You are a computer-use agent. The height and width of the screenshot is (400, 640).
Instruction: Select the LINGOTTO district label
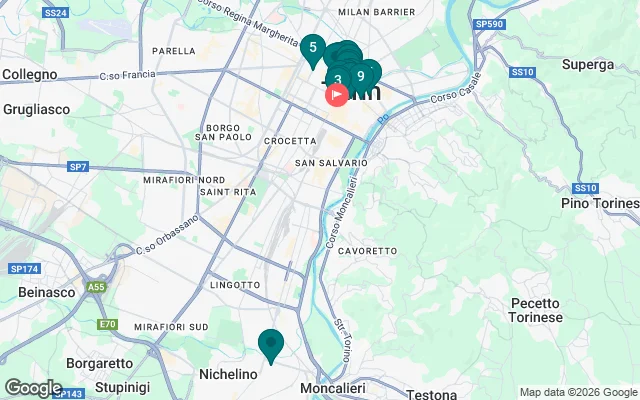coord(235,285)
